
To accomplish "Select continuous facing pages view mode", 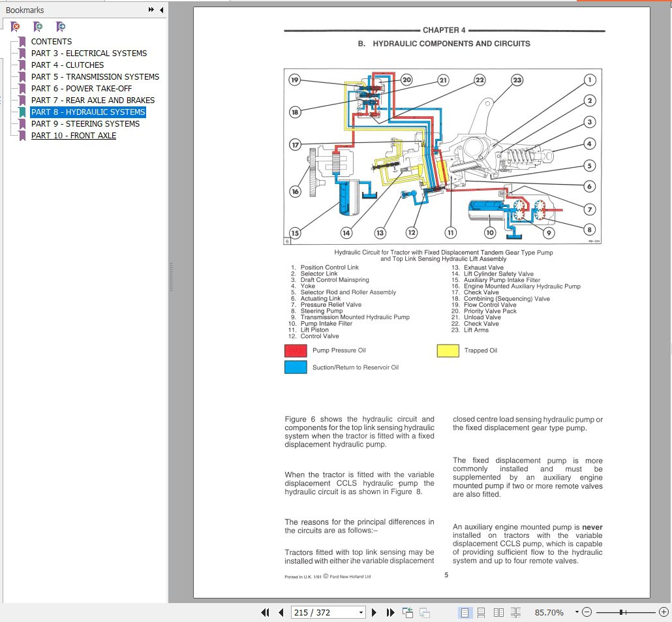I will pyautogui.click(x=515, y=613).
